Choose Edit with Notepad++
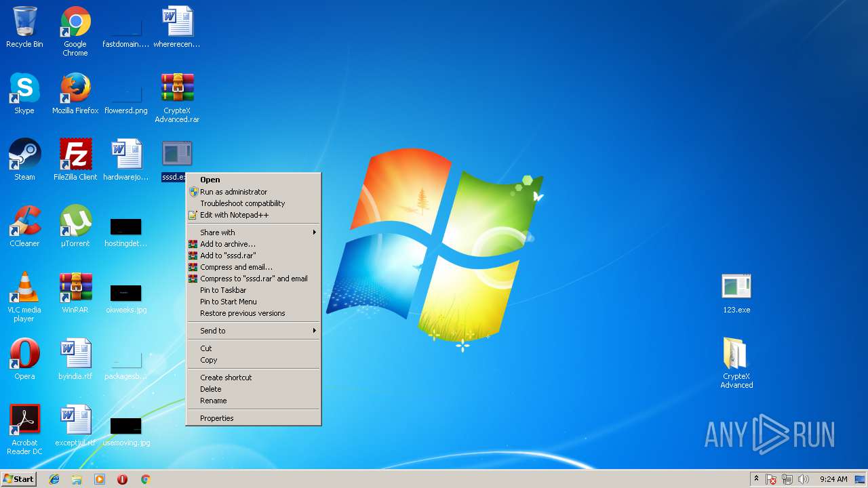868x488 pixels. [x=254, y=215]
